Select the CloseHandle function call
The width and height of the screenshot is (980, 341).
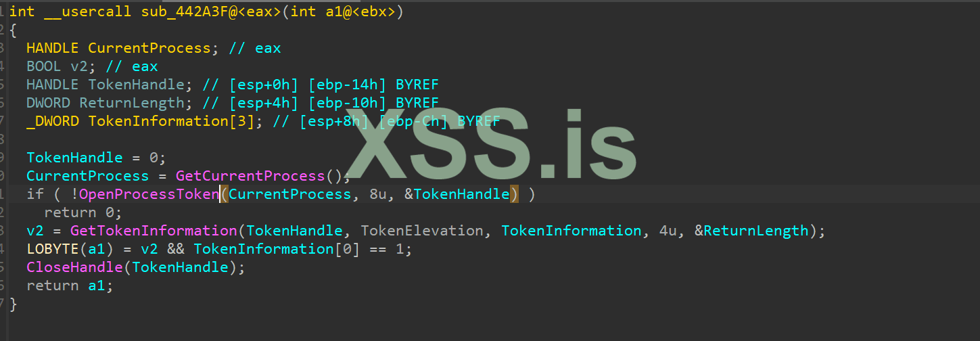(x=74, y=267)
